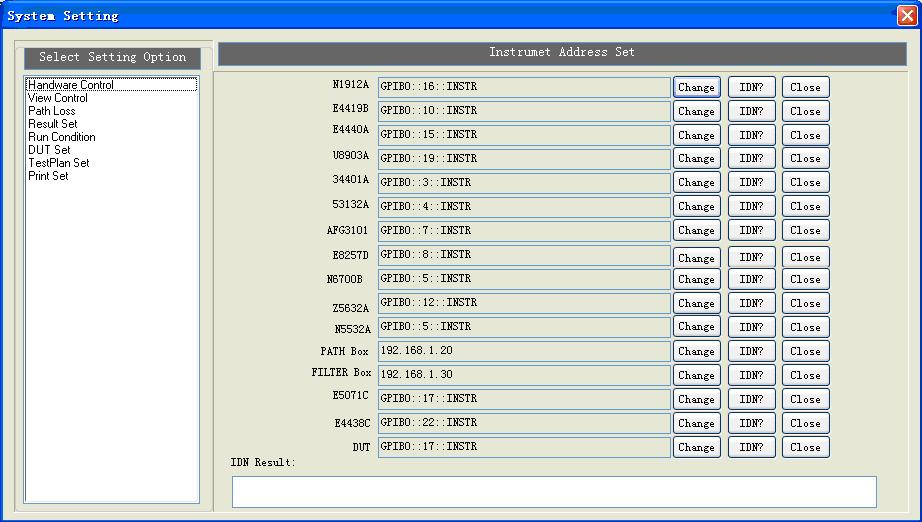Click the E4440A address field

tap(524, 135)
